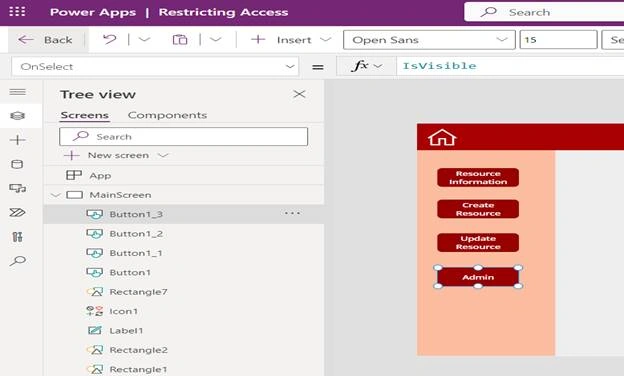The height and width of the screenshot is (376, 624).
Task: Select Button1_1 in tree view
Action: coord(135,253)
